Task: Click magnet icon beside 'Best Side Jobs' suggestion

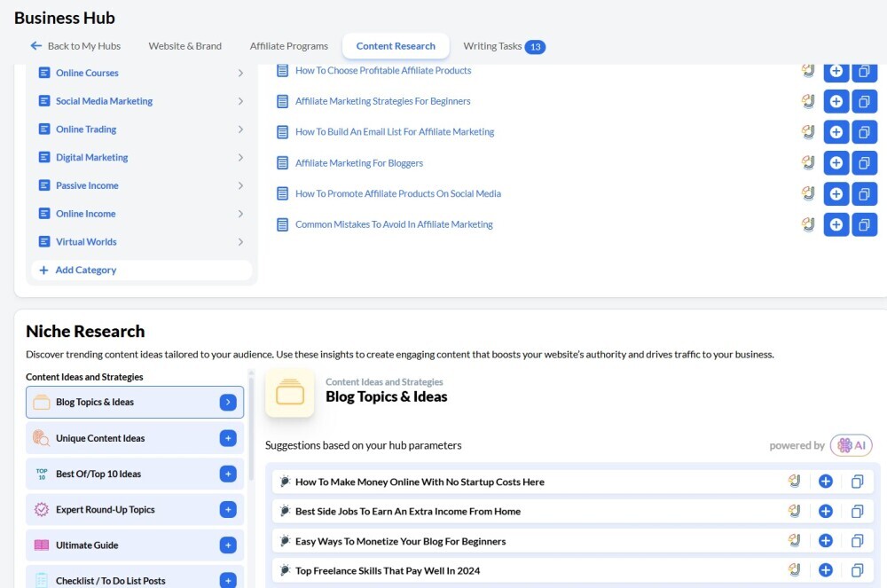Action: 795,511
